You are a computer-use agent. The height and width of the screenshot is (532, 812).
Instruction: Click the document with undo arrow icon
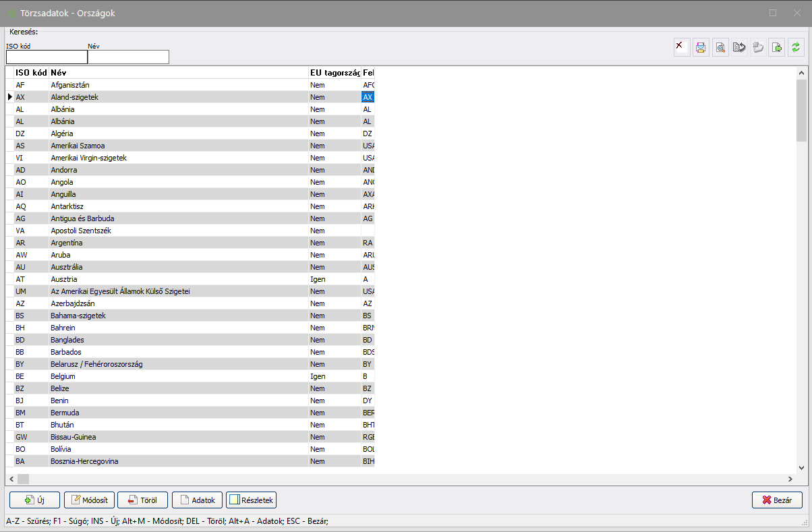pyautogui.click(x=739, y=47)
